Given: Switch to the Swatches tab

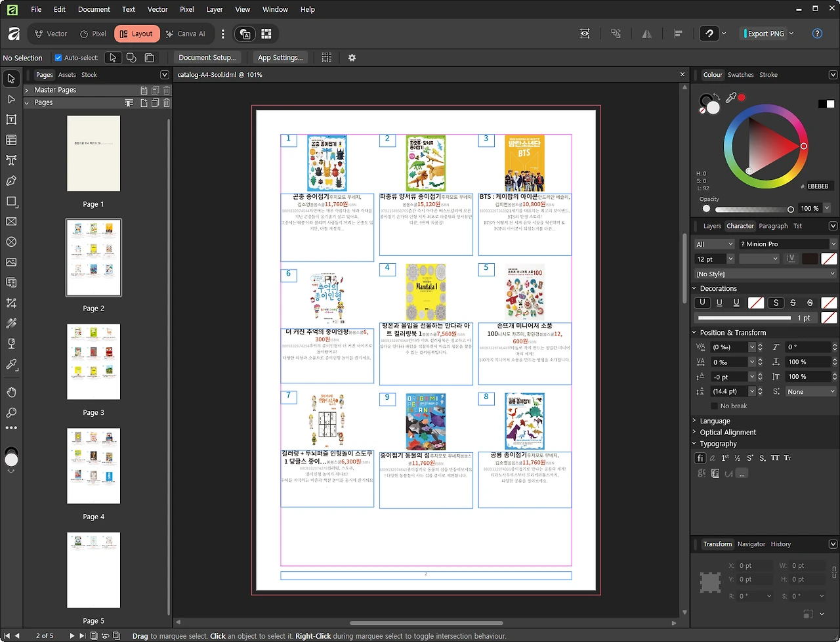Looking at the screenshot, I should [740, 75].
